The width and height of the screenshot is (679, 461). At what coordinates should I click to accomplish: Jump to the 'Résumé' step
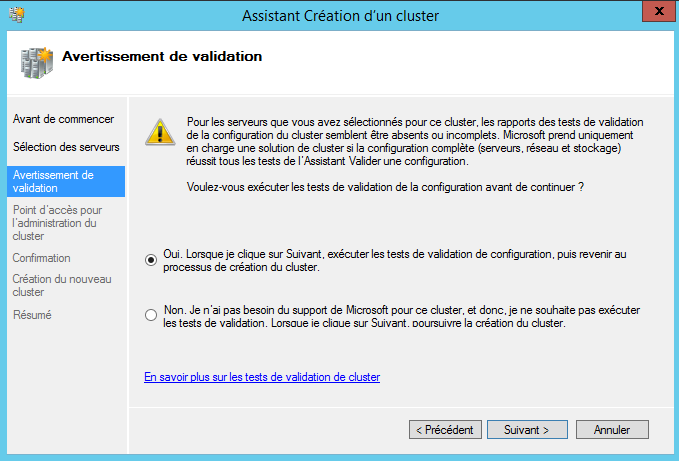click(x=32, y=315)
